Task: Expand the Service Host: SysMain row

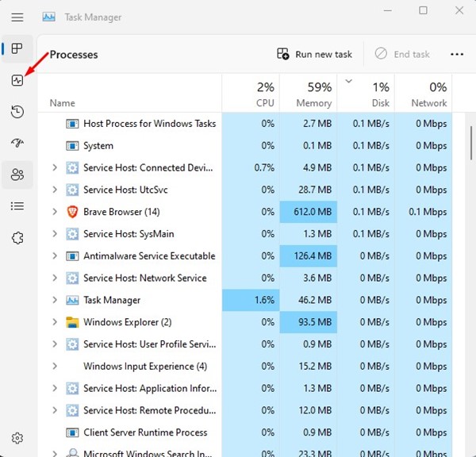Action: tap(55, 234)
